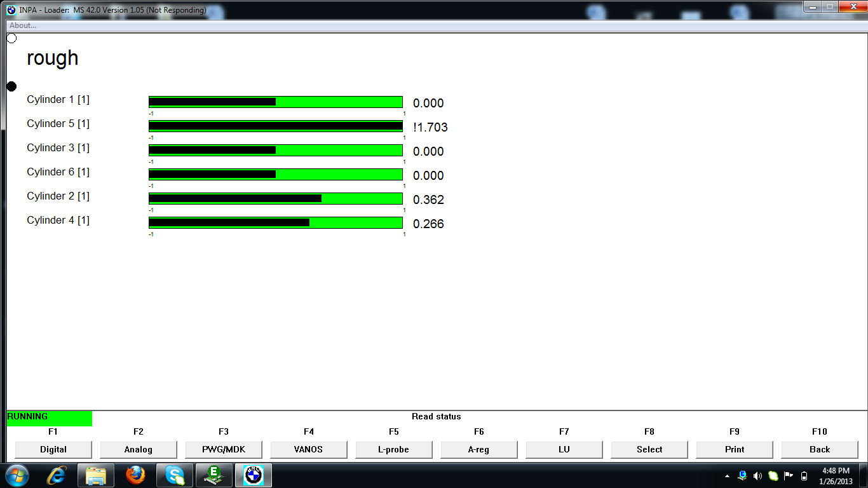Viewport: 868px width, 488px height.
Task: Launch Firefox from the taskbar
Action: coord(135,475)
